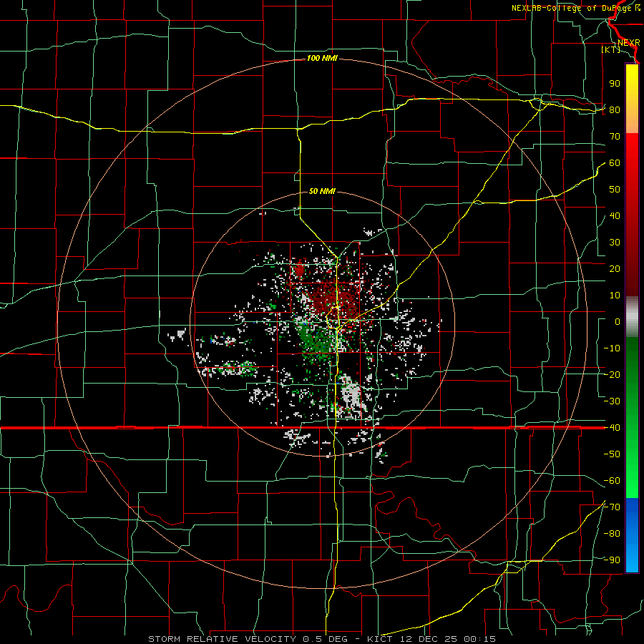This screenshot has height=644, width=644.
Task: Click the -50 value on the velocity scale
Action: click(612, 454)
